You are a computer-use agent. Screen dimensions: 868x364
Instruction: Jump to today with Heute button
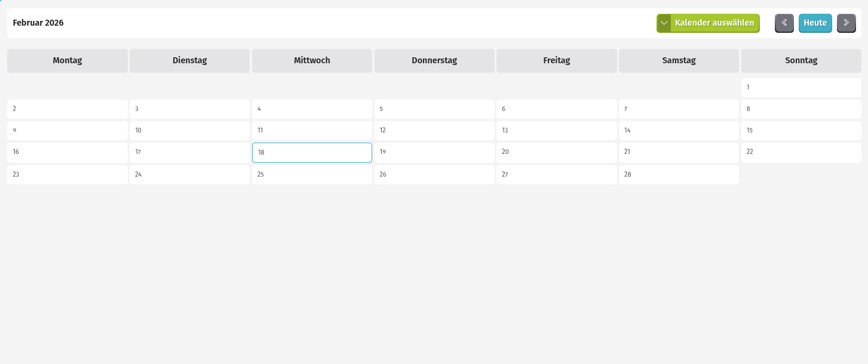coord(815,23)
